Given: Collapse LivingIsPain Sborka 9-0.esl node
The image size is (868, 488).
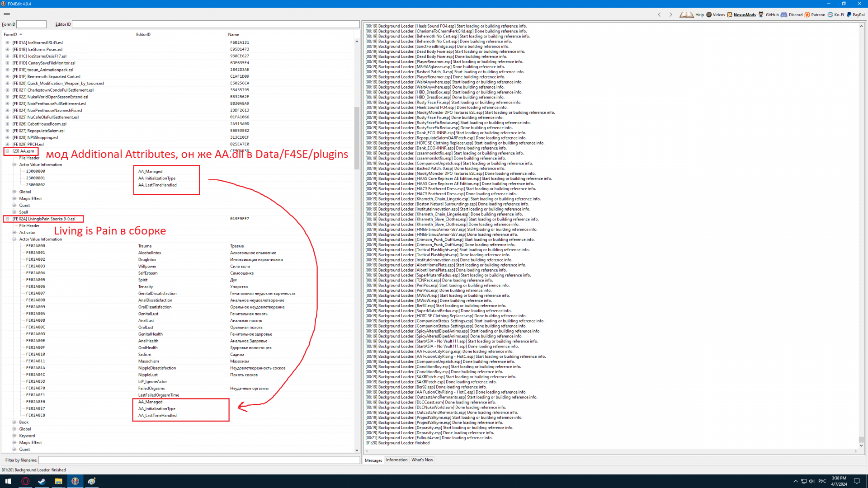Looking at the screenshot, I should pos(7,219).
